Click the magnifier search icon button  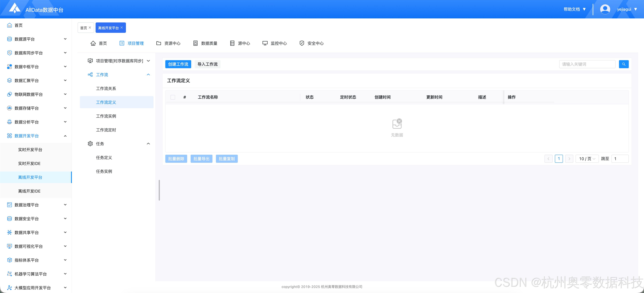[x=623, y=64]
